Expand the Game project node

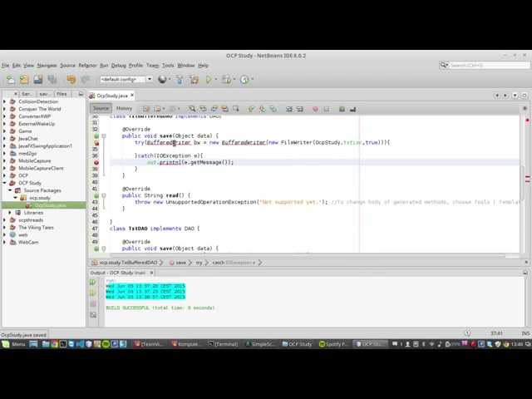[4, 131]
